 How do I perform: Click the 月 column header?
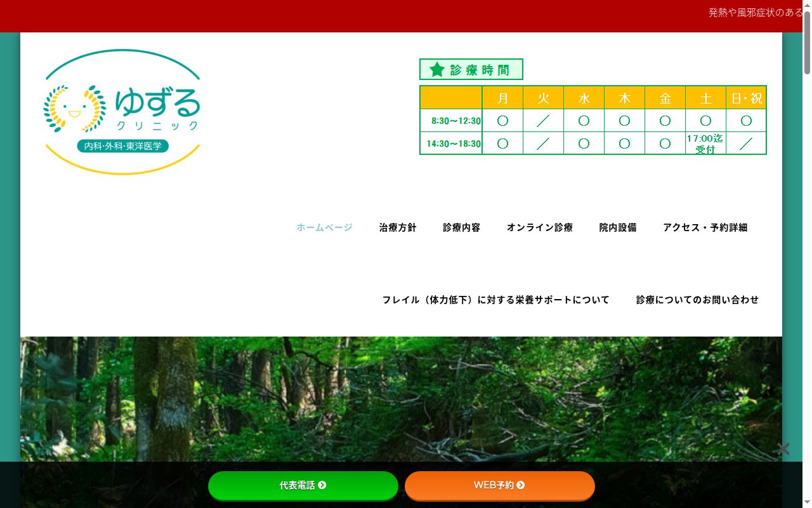pos(503,98)
